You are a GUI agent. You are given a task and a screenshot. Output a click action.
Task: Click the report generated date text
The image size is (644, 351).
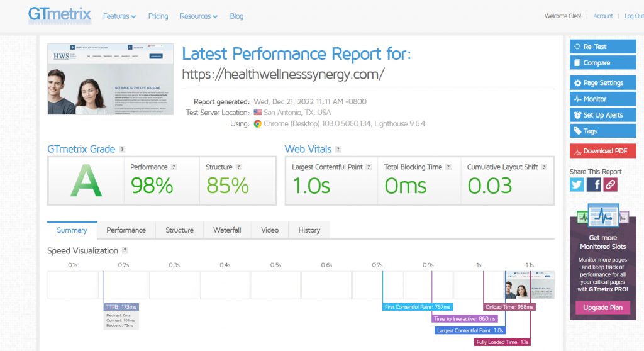(x=310, y=101)
